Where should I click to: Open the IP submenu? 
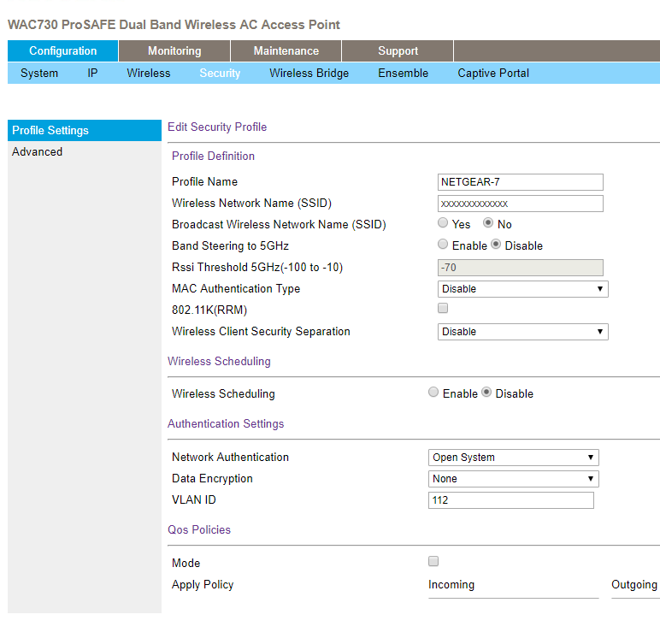tap(92, 74)
